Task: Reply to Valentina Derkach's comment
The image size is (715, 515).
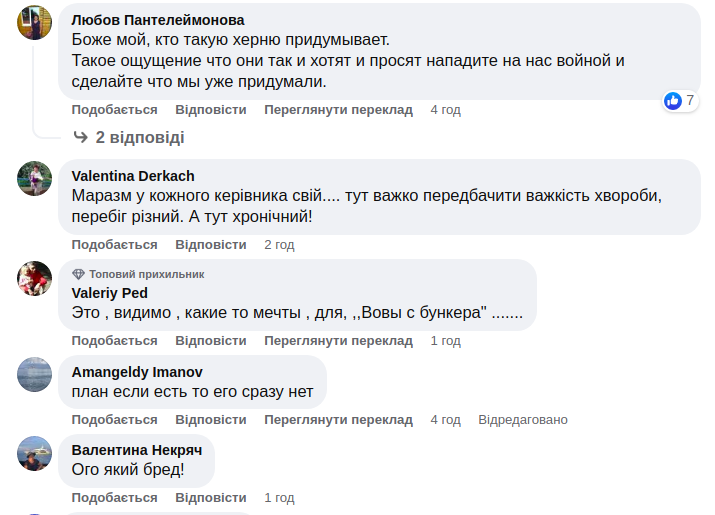Action: pos(210,244)
